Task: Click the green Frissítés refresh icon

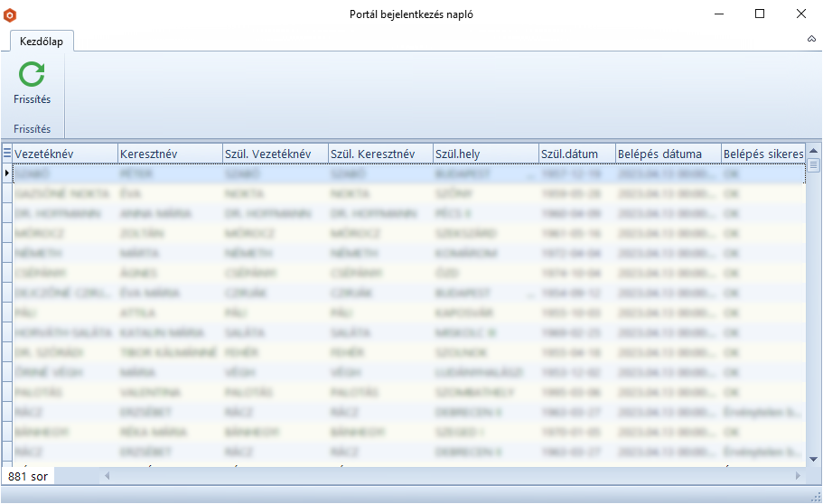Action: tap(32, 75)
